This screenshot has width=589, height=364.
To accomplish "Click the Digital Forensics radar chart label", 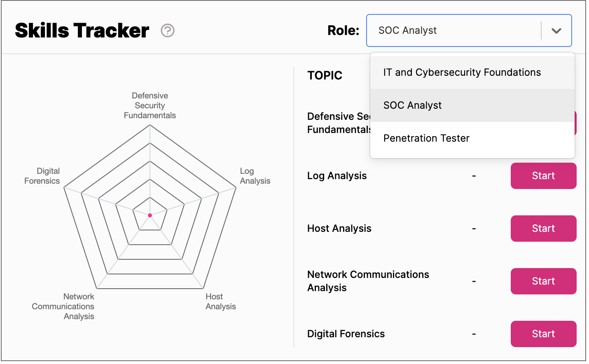I will [42, 176].
